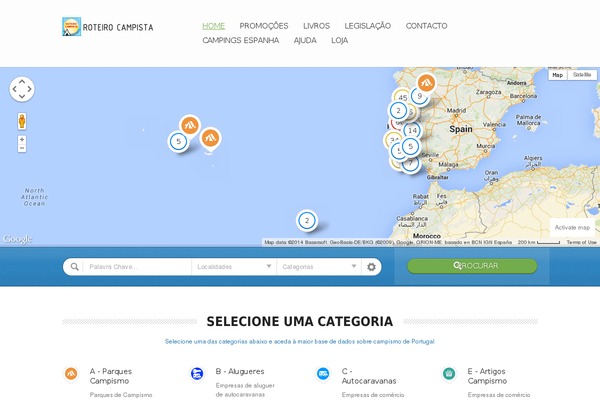Open the cluster marker labeled 45
The image size is (600, 400).
coord(401,97)
